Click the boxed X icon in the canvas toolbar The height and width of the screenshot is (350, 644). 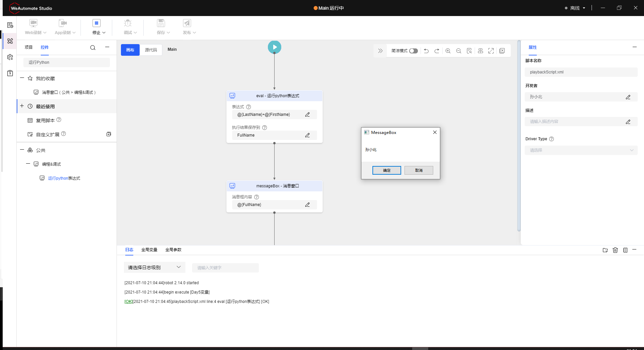pyautogui.click(x=502, y=51)
